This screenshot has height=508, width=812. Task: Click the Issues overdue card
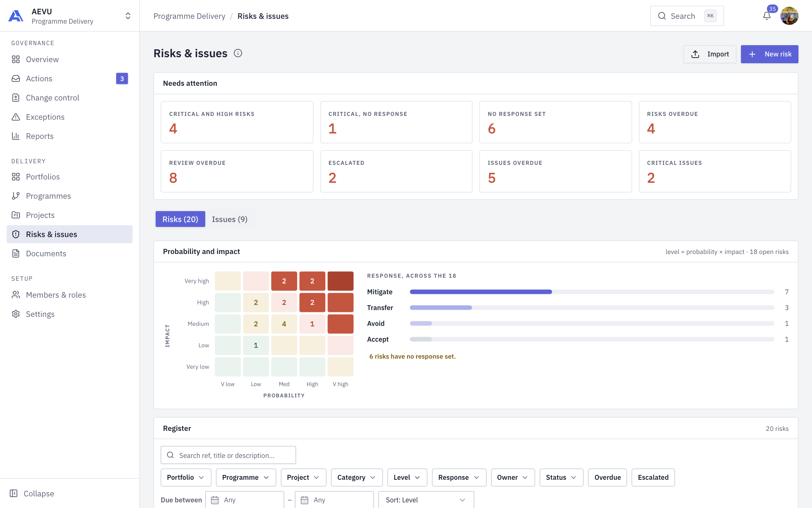tap(556, 171)
